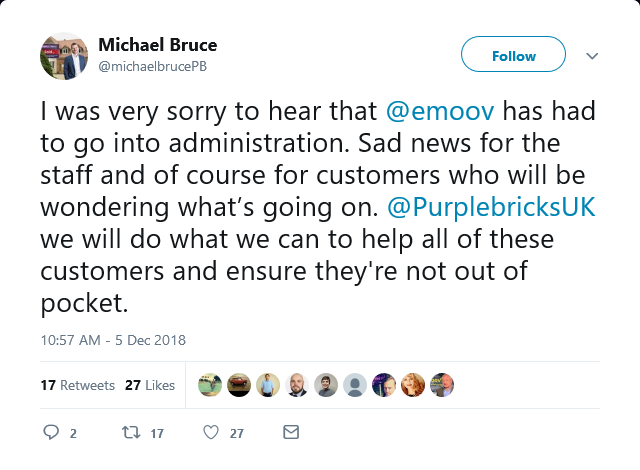View the 17 Retweets list
Image resolution: width=640 pixels, height=470 pixels.
click(78, 385)
